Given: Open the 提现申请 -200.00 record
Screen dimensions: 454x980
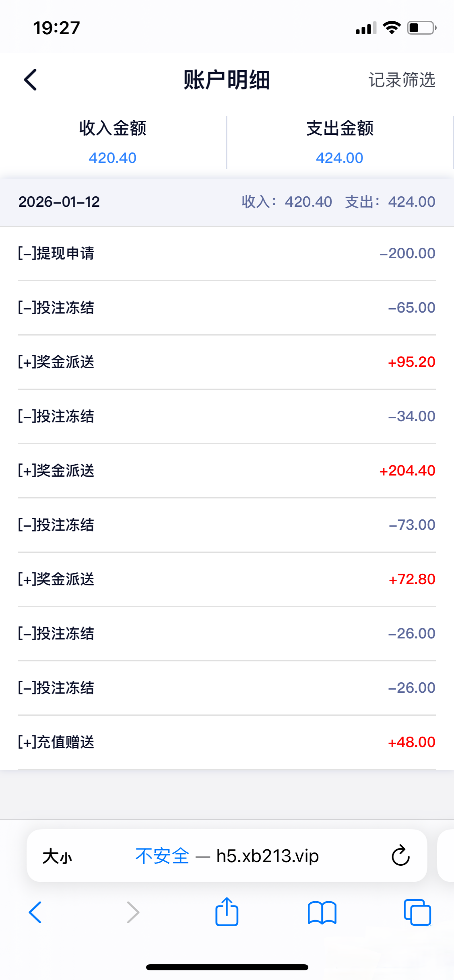Looking at the screenshot, I should pyautogui.click(x=227, y=253).
